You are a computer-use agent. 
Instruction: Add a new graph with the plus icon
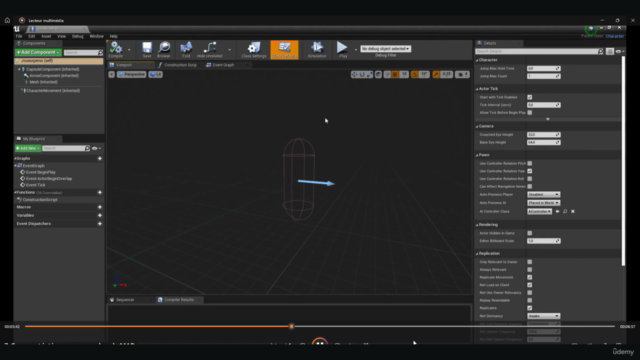(x=100, y=158)
